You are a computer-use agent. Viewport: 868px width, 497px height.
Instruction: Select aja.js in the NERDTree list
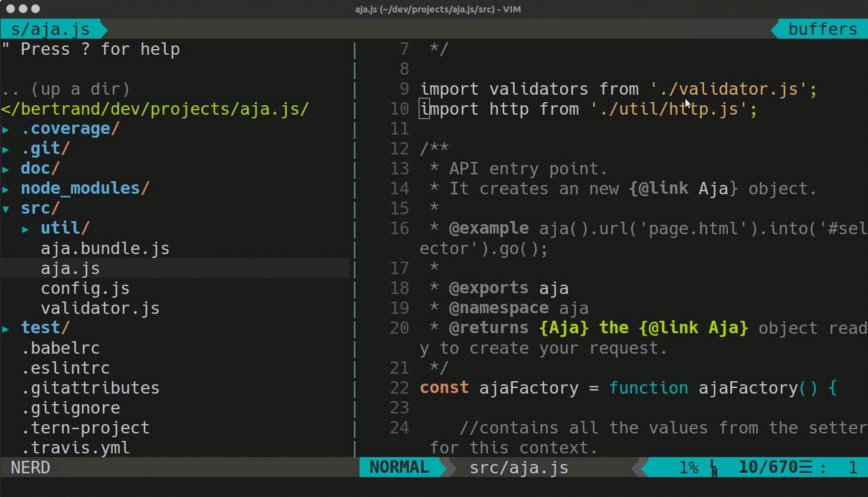(70, 268)
